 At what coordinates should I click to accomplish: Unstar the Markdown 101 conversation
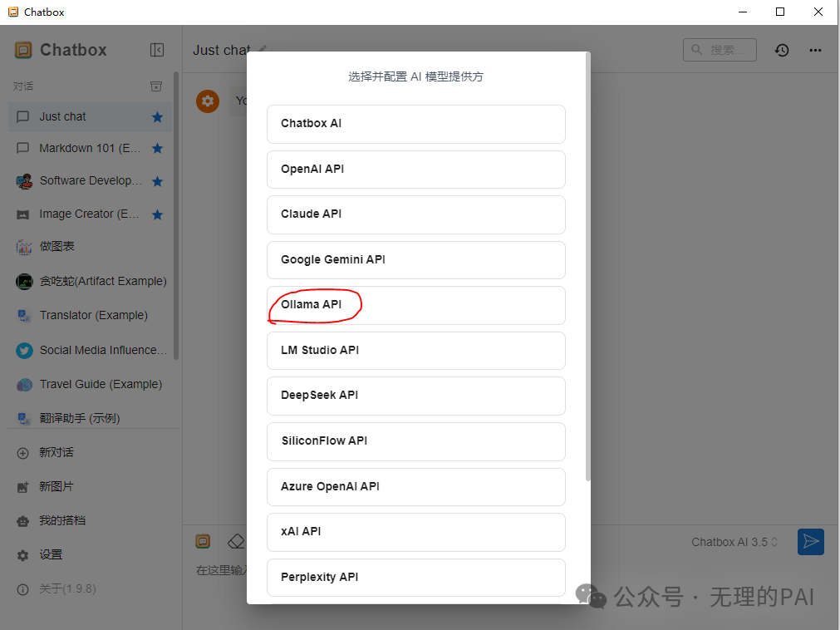point(157,149)
